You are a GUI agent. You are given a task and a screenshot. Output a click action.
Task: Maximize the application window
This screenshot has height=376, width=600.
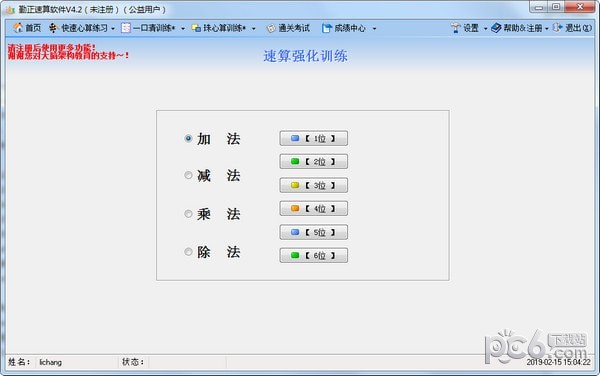point(556,7)
